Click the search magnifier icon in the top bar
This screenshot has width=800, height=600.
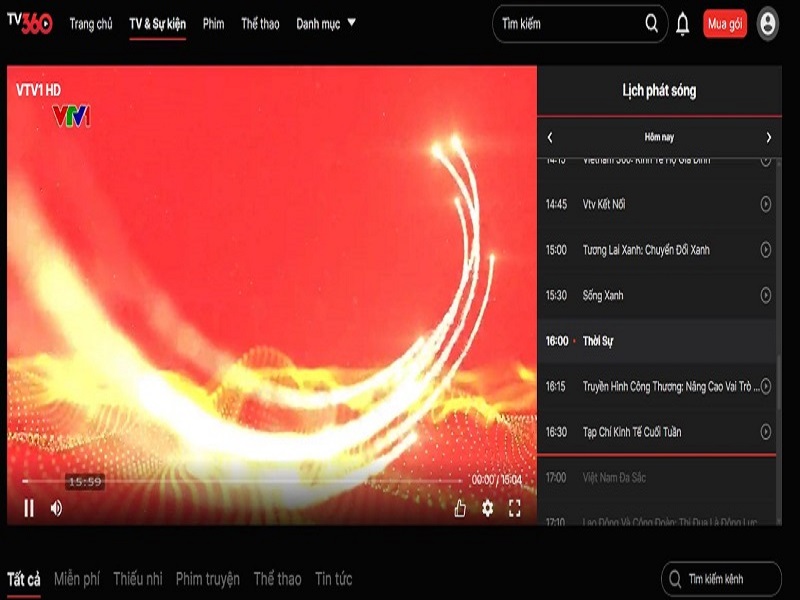click(x=652, y=24)
